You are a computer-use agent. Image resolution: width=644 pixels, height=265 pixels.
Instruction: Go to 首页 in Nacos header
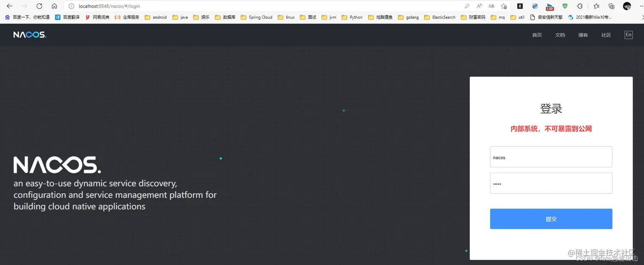point(537,35)
